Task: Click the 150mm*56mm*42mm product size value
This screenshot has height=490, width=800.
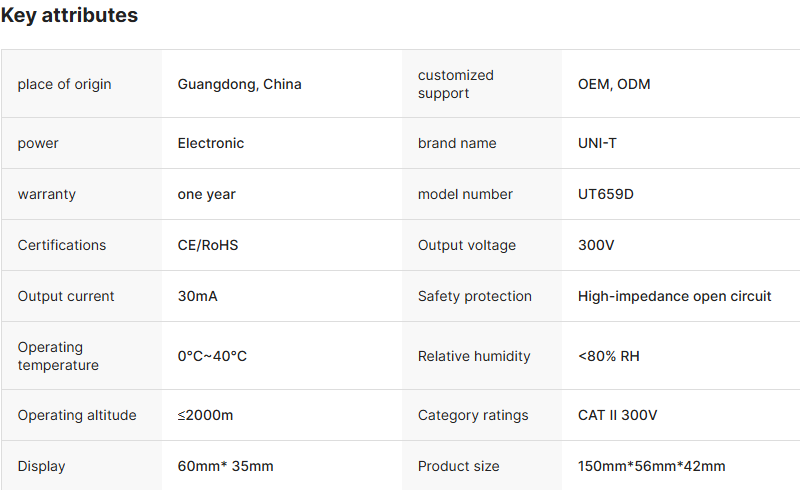Action: coord(651,466)
